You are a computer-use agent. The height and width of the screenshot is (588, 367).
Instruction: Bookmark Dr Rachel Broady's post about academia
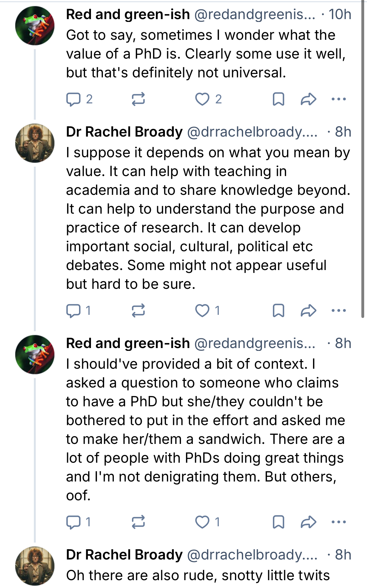(x=279, y=311)
